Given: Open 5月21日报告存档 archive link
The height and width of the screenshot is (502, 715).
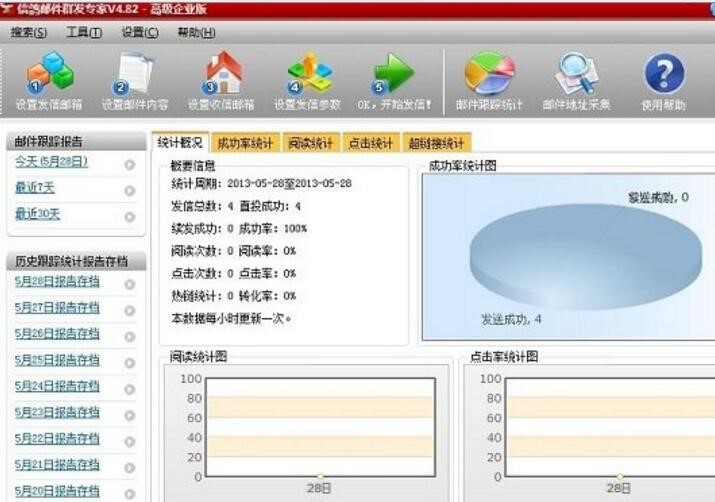Looking at the screenshot, I should 57,465.
